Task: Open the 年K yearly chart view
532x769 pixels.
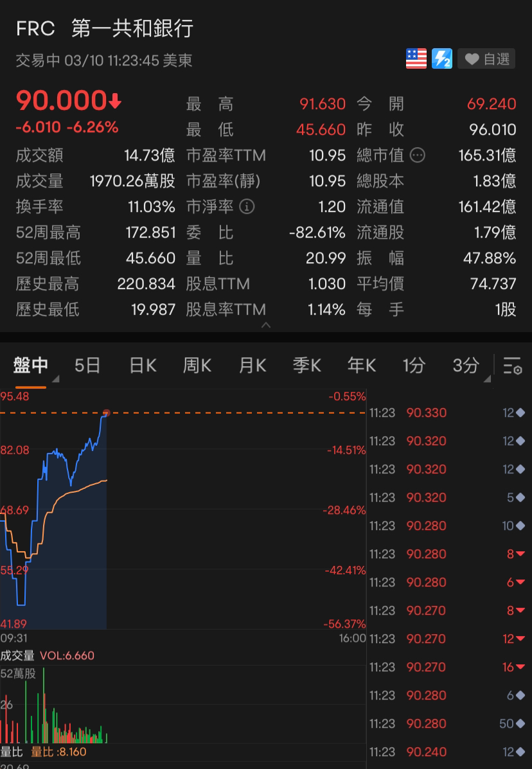Action: [x=361, y=365]
